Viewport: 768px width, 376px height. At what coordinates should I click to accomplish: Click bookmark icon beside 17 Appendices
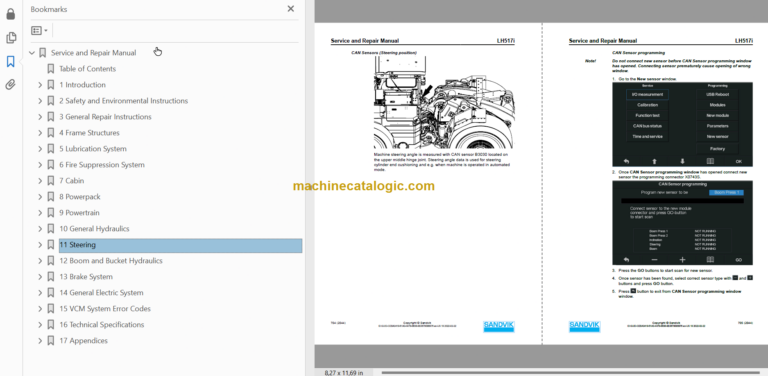point(50,341)
